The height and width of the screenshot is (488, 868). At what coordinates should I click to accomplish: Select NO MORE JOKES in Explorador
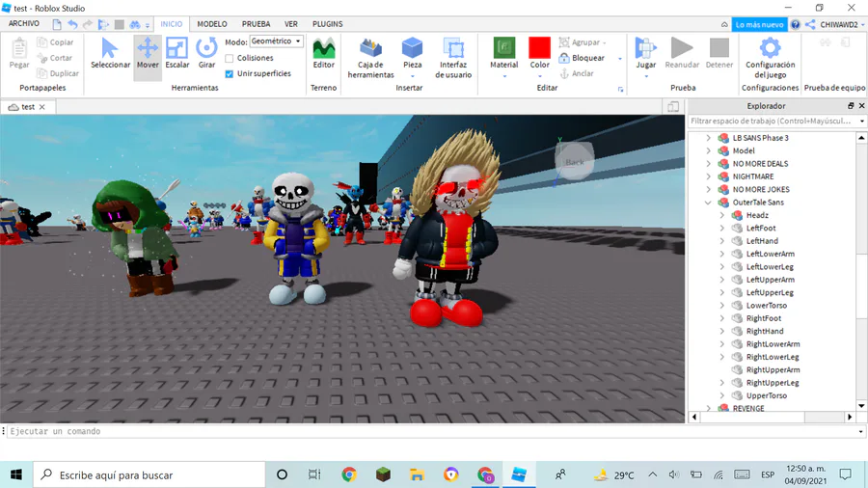(x=761, y=189)
